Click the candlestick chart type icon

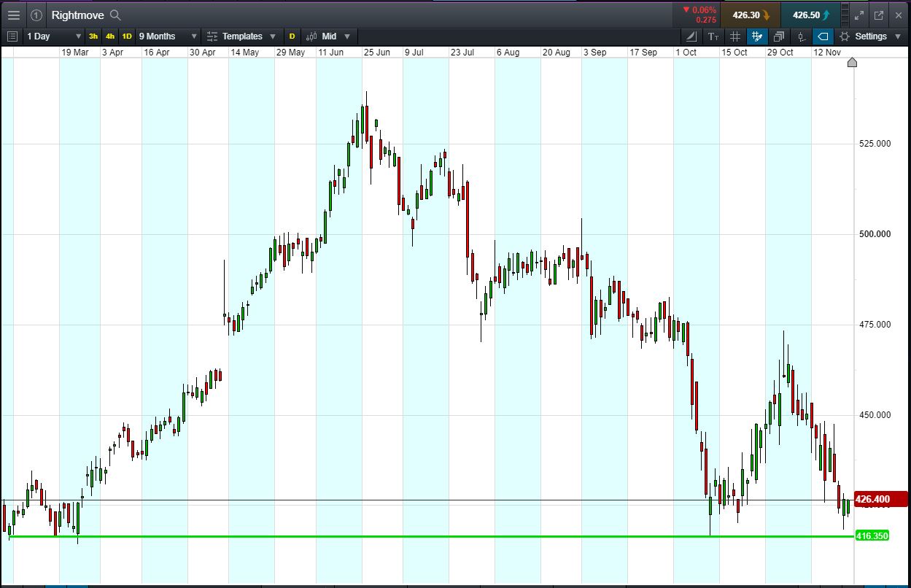311,36
